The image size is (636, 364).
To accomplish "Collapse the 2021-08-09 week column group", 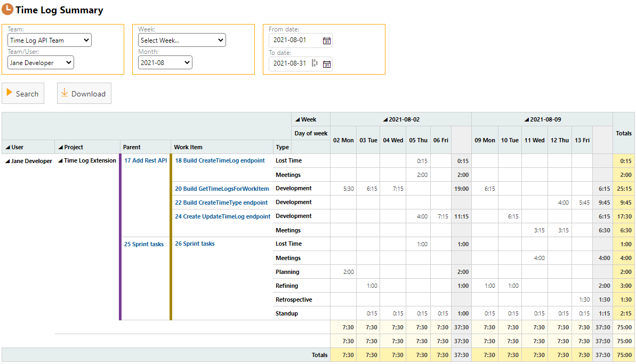I will [x=527, y=119].
